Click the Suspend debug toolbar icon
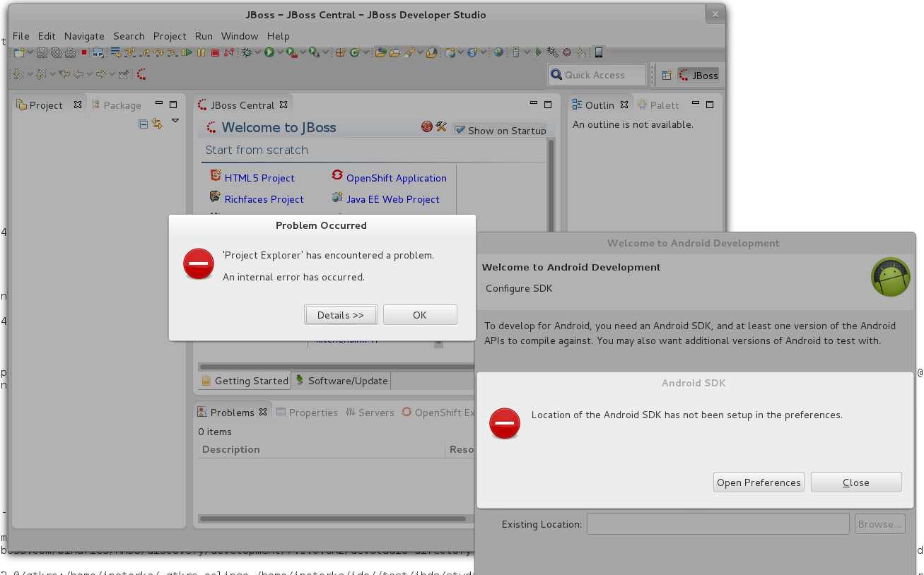 coord(201,52)
